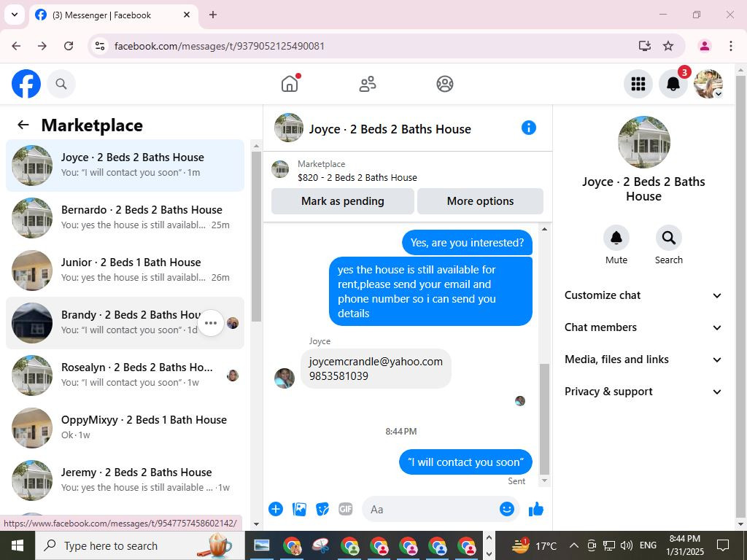Click the browser reload icon
Screen dimensions: 747x560
69,46
